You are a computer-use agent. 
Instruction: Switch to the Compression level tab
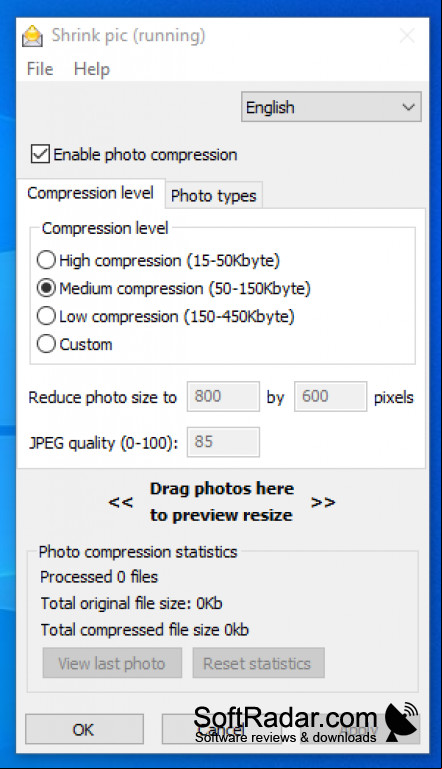[91, 193]
